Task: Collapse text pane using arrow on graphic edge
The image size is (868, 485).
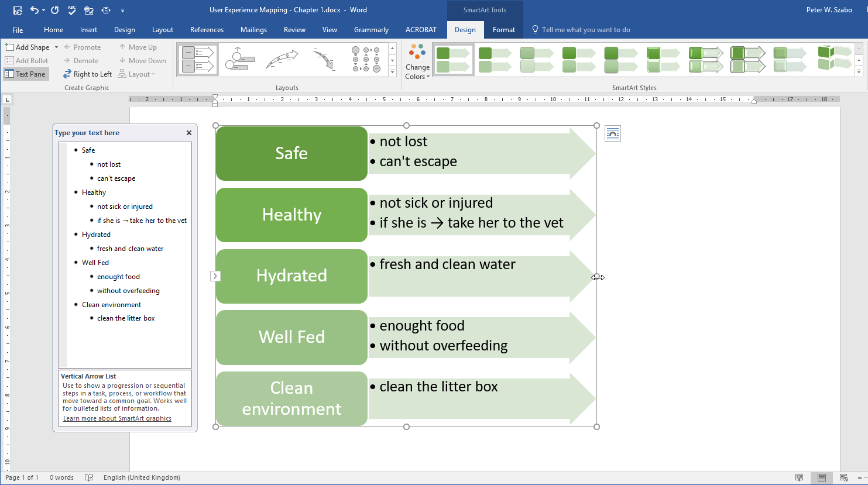Action: pyautogui.click(x=215, y=276)
